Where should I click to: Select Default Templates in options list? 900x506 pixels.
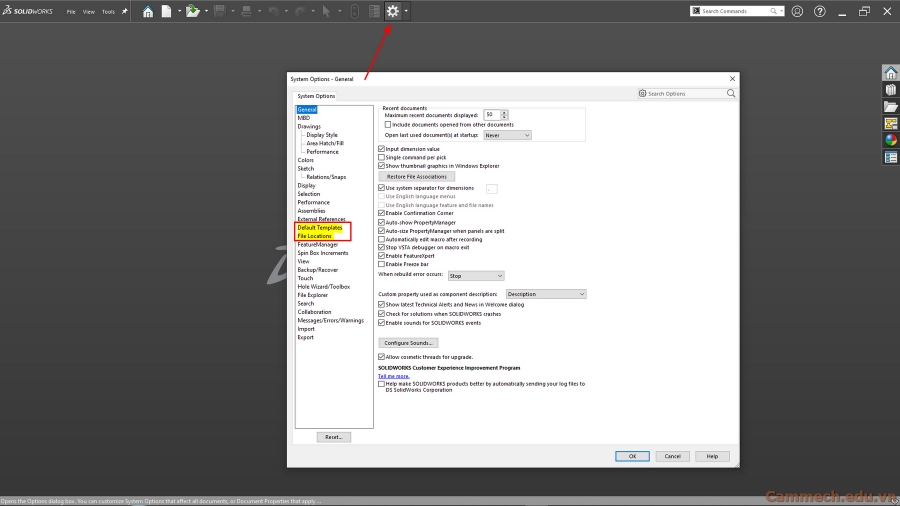click(x=320, y=228)
